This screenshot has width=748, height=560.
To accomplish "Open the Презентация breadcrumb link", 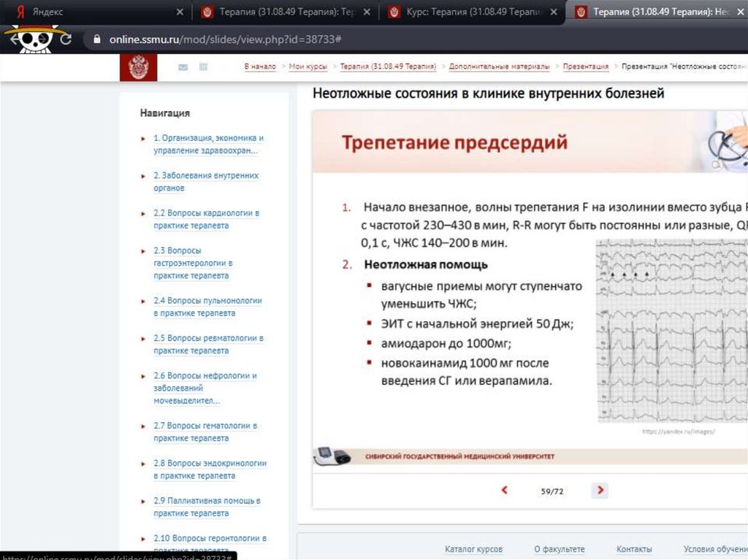I will [586, 66].
